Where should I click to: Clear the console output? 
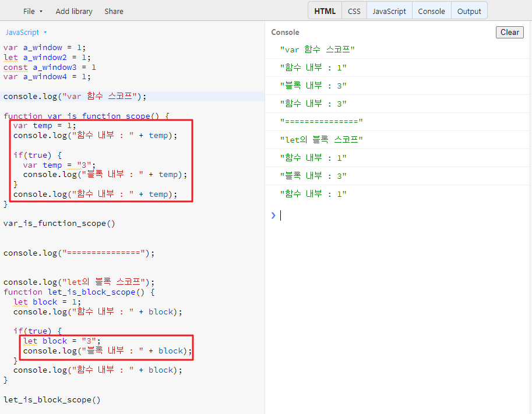point(510,32)
